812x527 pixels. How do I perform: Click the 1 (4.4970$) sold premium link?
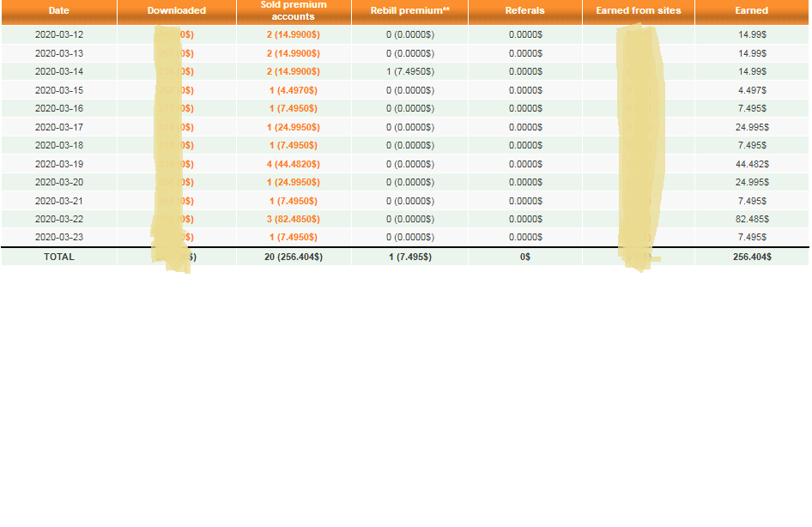point(294,90)
